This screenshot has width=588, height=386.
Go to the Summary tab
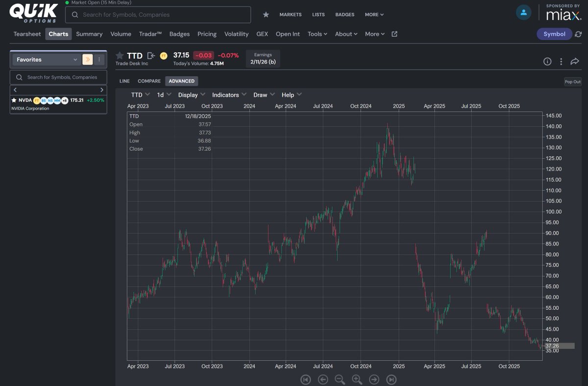point(89,34)
